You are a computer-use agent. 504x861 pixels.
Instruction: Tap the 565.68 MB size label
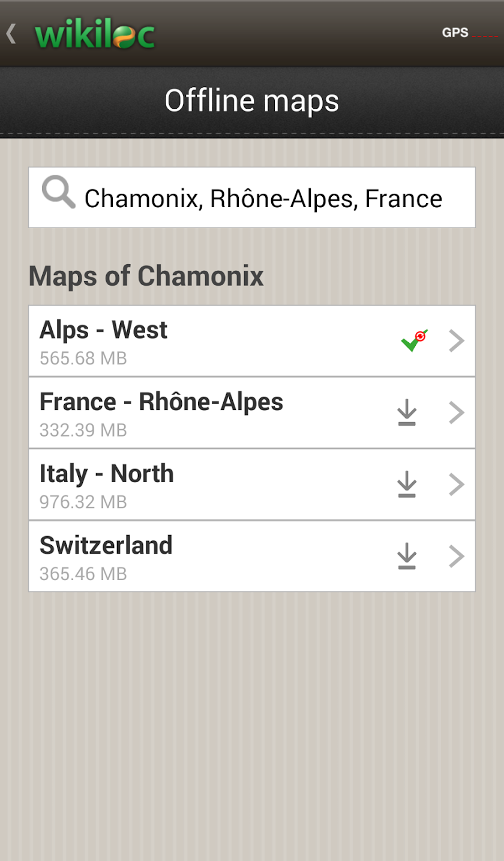(x=83, y=358)
